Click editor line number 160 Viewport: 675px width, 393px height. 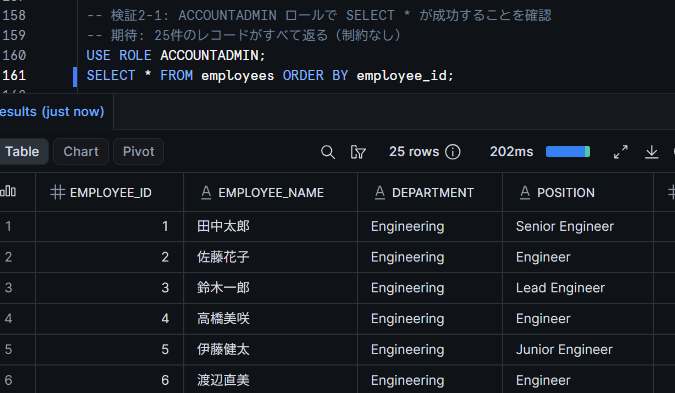14,56
